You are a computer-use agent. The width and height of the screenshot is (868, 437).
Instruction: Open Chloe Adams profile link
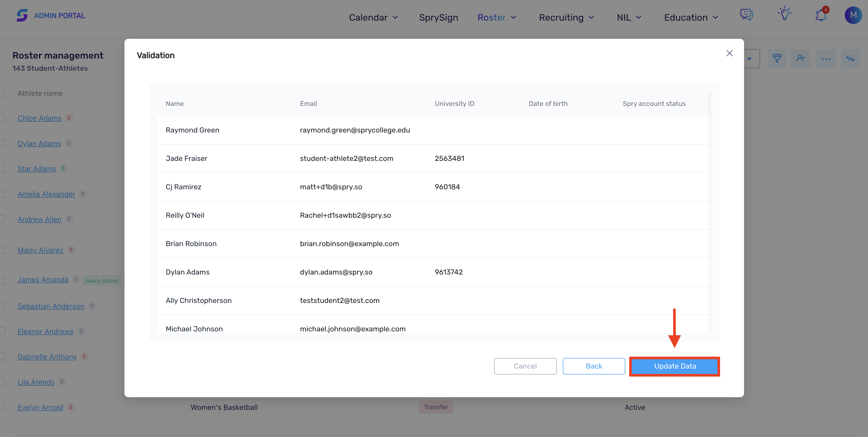pyautogui.click(x=40, y=118)
